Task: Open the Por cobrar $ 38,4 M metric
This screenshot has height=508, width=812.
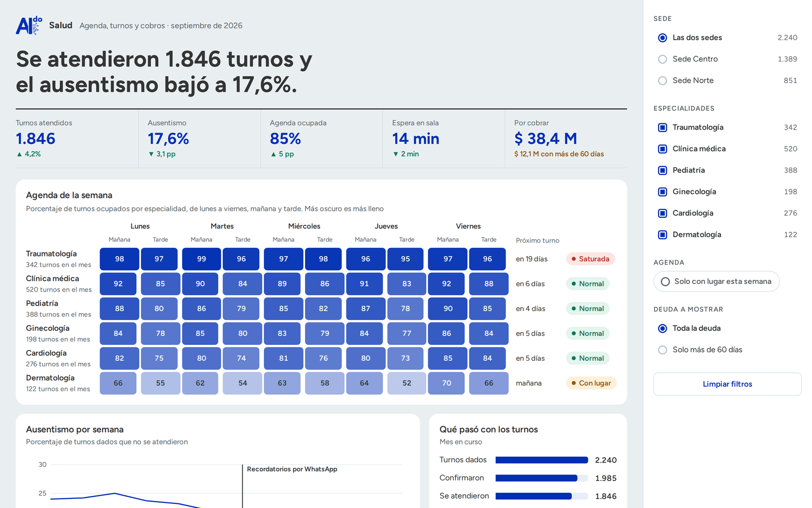Action: (566, 139)
